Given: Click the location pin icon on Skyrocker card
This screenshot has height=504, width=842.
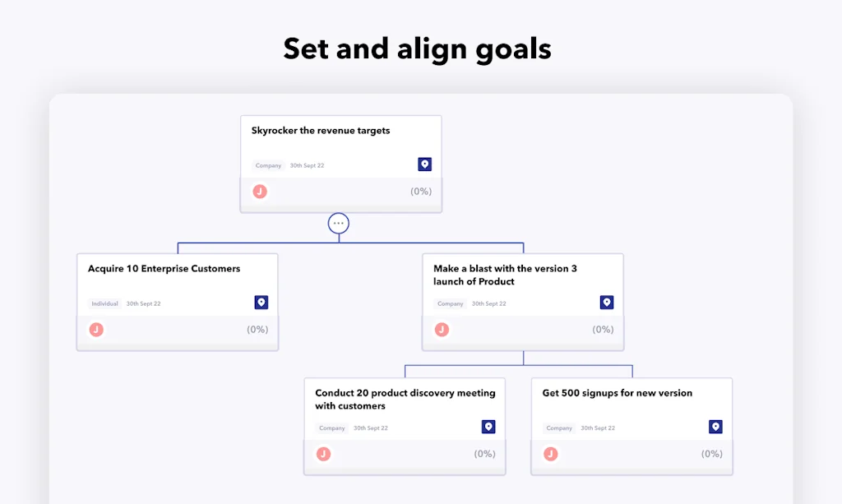Looking at the screenshot, I should tap(424, 164).
